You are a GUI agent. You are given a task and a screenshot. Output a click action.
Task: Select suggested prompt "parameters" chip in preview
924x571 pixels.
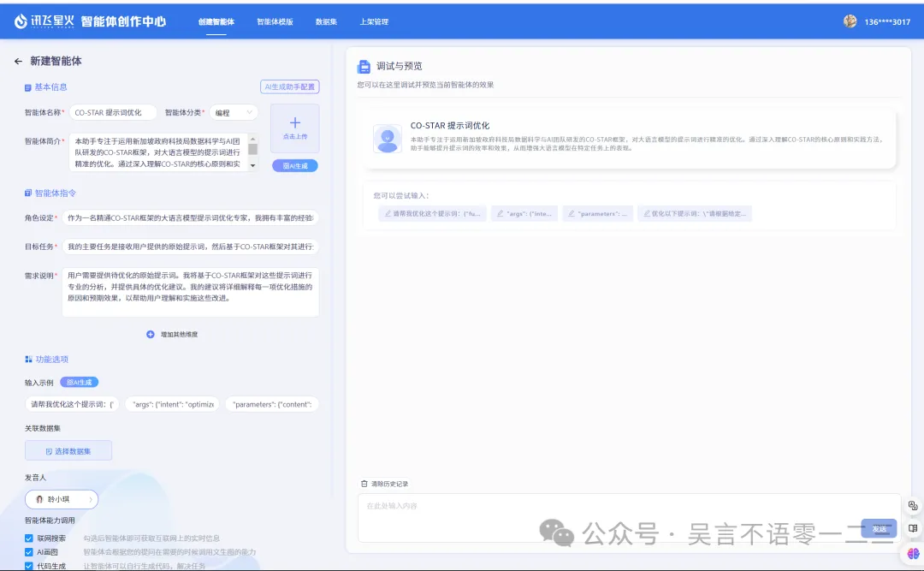click(x=597, y=213)
